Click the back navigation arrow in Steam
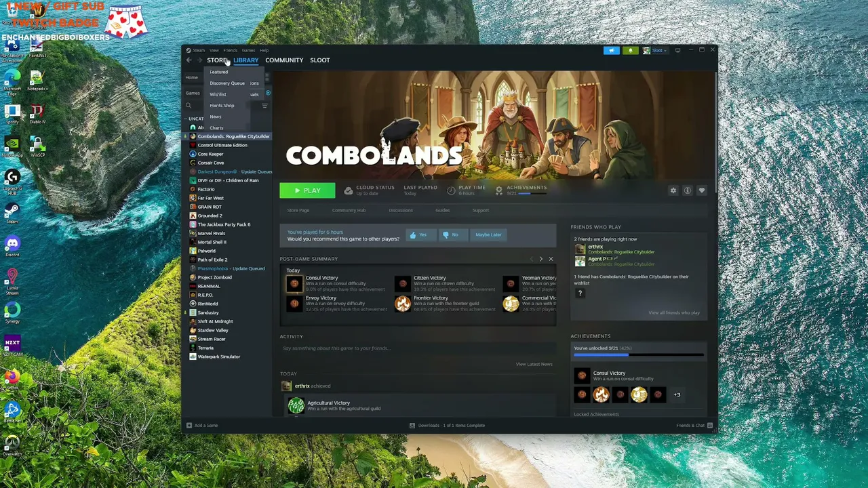 189,60
